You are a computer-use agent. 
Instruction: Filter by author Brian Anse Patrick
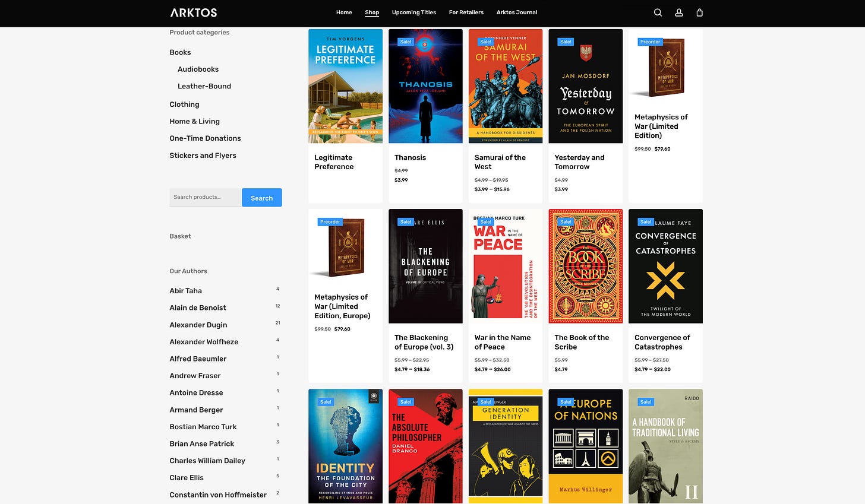pyautogui.click(x=202, y=444)
